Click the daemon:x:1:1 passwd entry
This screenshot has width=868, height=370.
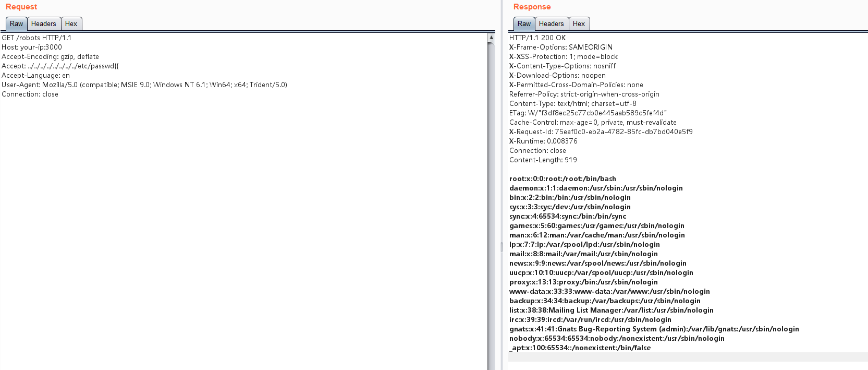pyautogui.click(x=596, y=188)
